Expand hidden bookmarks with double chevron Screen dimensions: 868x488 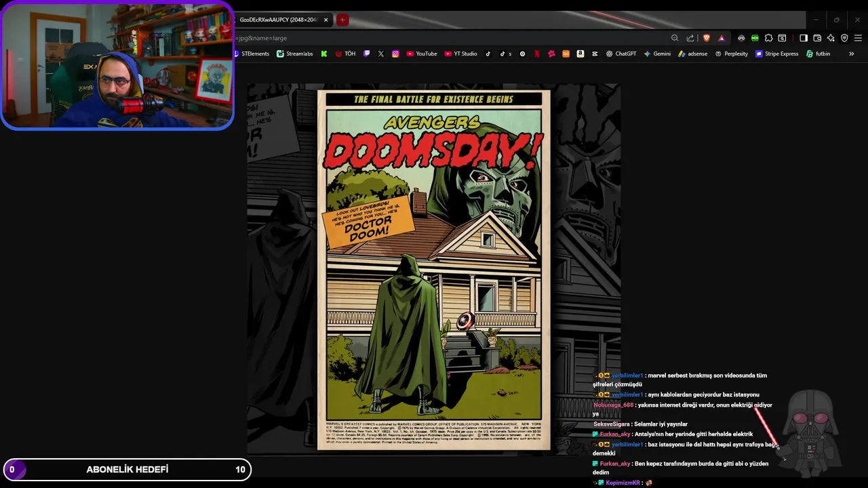(851, 54)
